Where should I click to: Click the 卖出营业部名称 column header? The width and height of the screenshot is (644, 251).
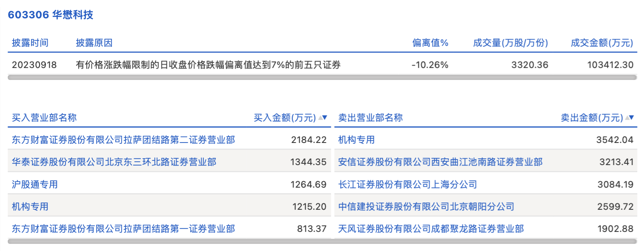tap(370, 118)
